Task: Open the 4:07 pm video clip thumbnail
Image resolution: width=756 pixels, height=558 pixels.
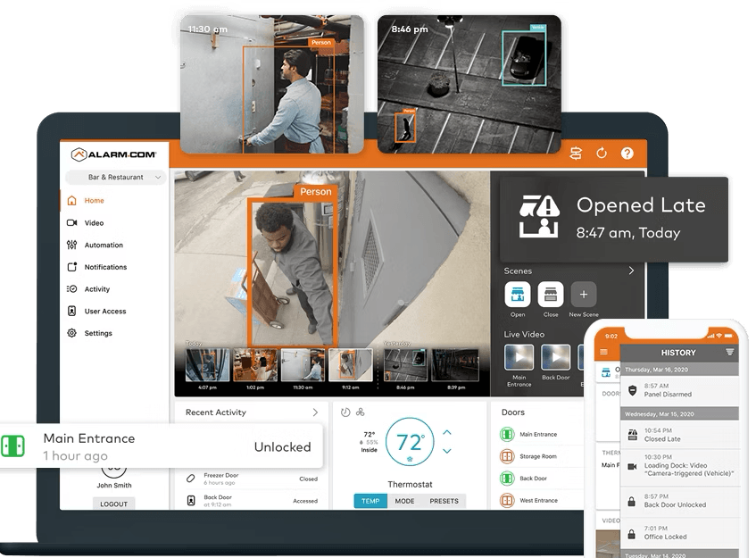Action: (x=207, y=365)
